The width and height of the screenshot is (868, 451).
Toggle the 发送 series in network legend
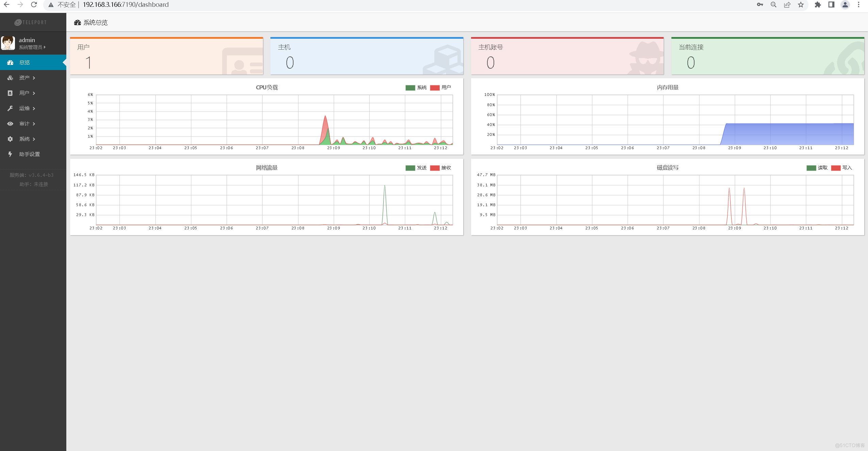click(416, 168)
